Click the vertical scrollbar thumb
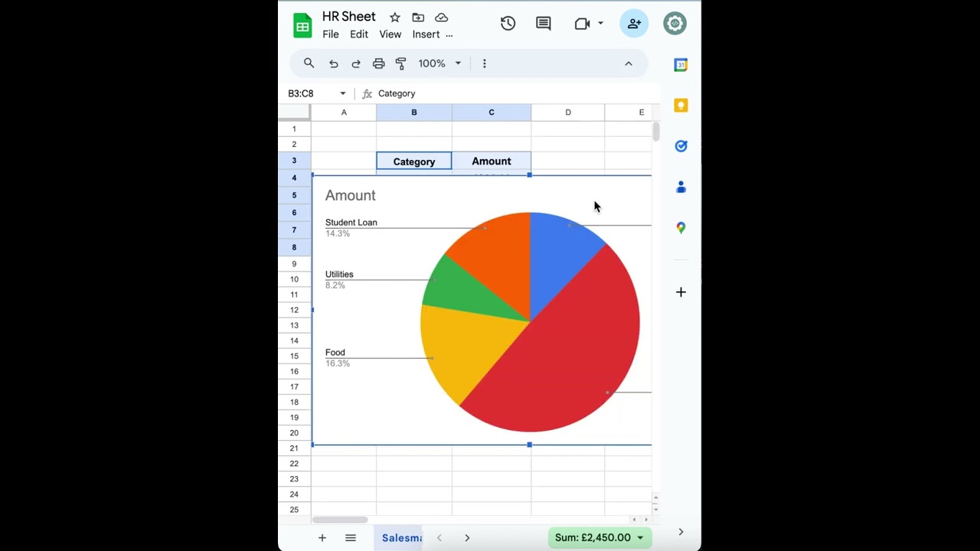This screenshot has height=551, width=980. pyautogui.click(x=656, y=132)
